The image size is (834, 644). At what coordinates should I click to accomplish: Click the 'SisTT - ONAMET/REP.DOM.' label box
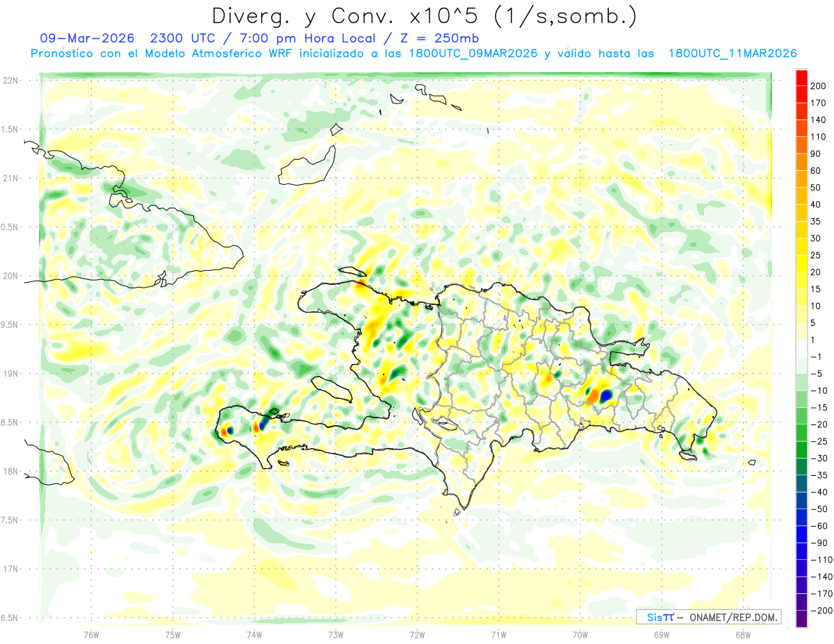(x=708, y=617)
